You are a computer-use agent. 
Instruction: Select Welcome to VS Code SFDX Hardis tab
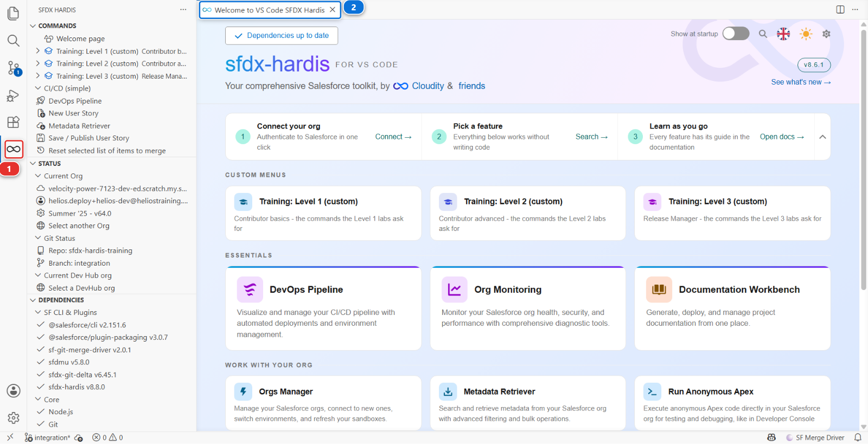[270, 10]
